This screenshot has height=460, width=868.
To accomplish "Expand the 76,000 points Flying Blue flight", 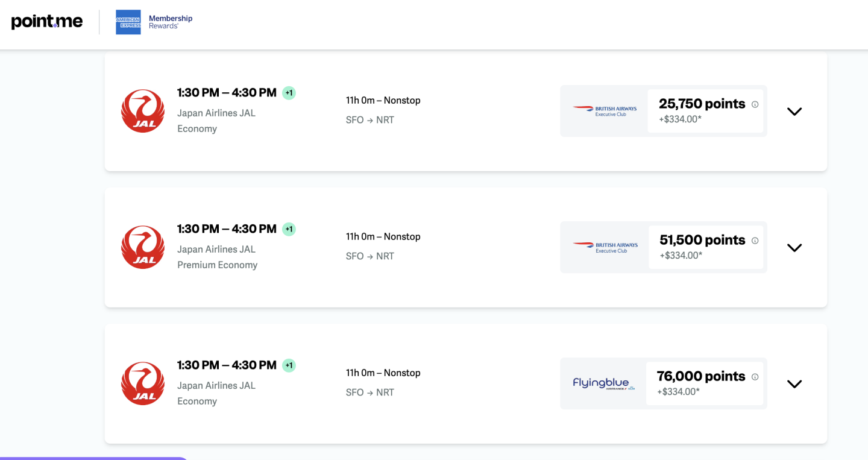I will coord(794,384).
